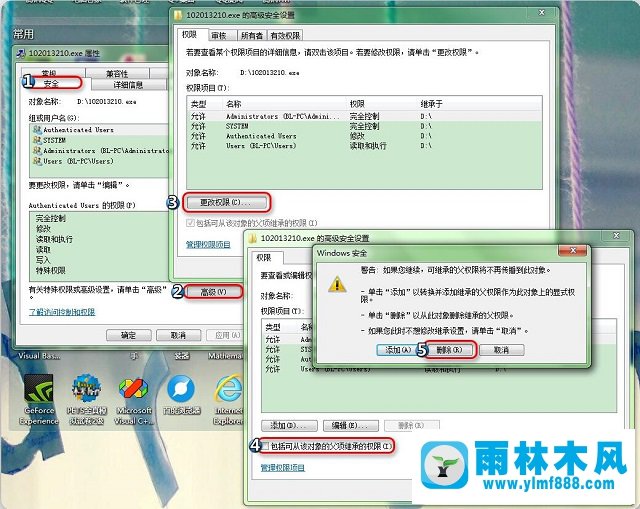
Task: Click 特殊权限 in the permissions box
Action: coord(51,270)
